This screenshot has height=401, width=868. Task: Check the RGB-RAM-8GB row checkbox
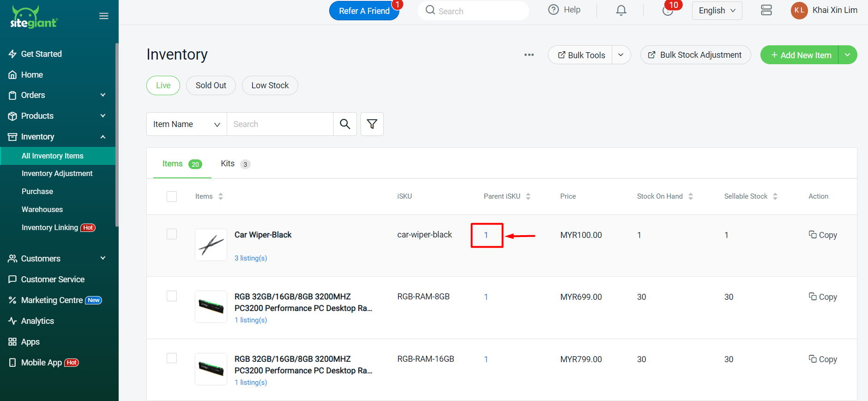172,296
